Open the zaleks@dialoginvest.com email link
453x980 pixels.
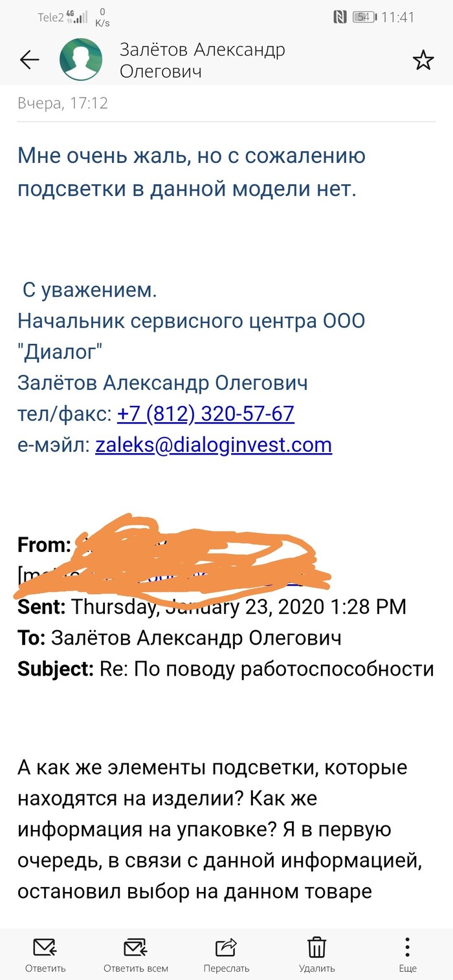[214, 445]
